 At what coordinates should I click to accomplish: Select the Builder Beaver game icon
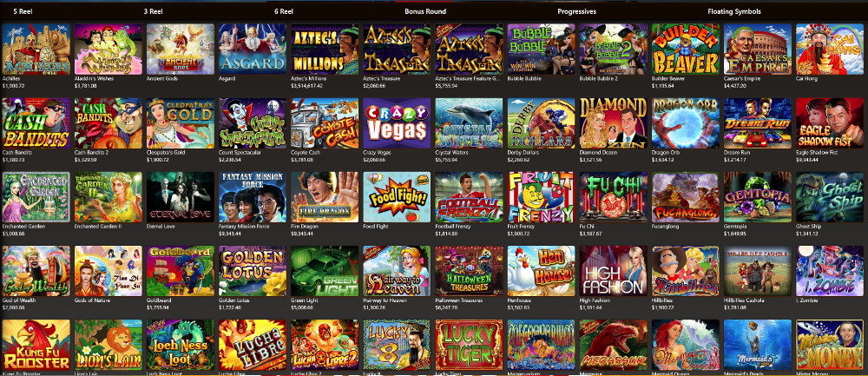click(686, 49)
